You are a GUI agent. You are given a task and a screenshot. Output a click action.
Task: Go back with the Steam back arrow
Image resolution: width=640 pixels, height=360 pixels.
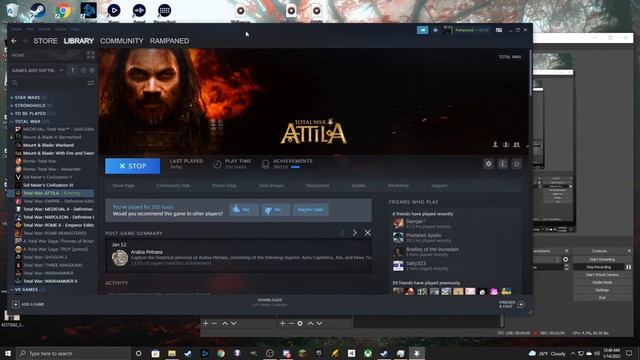[x=14, y=41]
